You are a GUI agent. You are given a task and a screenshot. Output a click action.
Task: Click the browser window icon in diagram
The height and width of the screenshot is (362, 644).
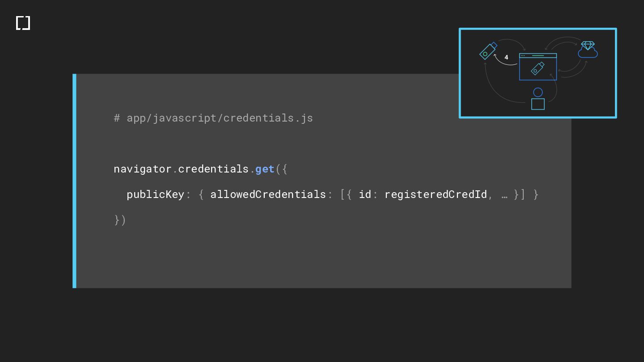pos(538,67)
